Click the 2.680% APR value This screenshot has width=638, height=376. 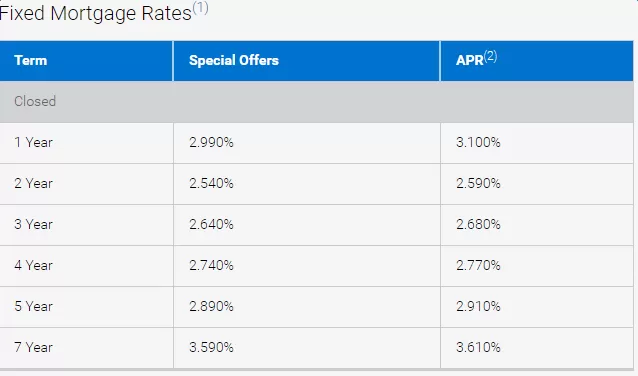pos(478,225)
